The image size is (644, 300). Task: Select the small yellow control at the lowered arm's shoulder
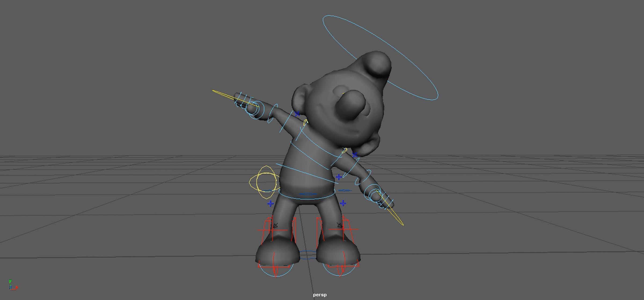[345, 150]
